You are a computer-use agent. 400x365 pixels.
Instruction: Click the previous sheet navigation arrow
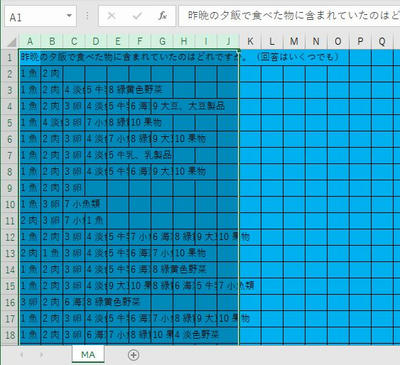point(22,355)
